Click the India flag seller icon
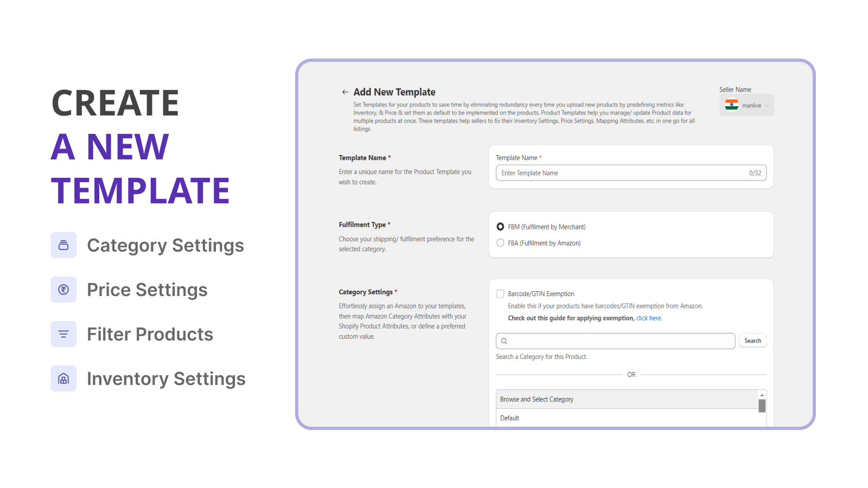This screenshot has height=488, width=868. [732, 105]
